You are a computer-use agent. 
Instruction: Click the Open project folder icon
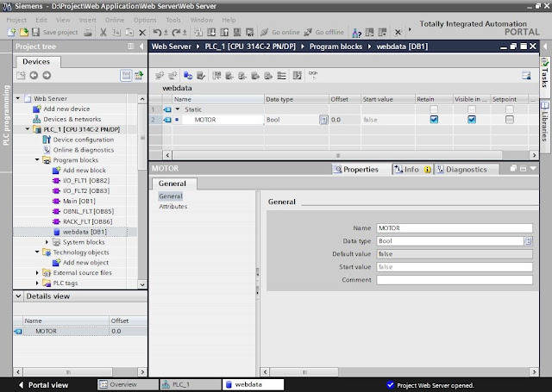[23, 33]
